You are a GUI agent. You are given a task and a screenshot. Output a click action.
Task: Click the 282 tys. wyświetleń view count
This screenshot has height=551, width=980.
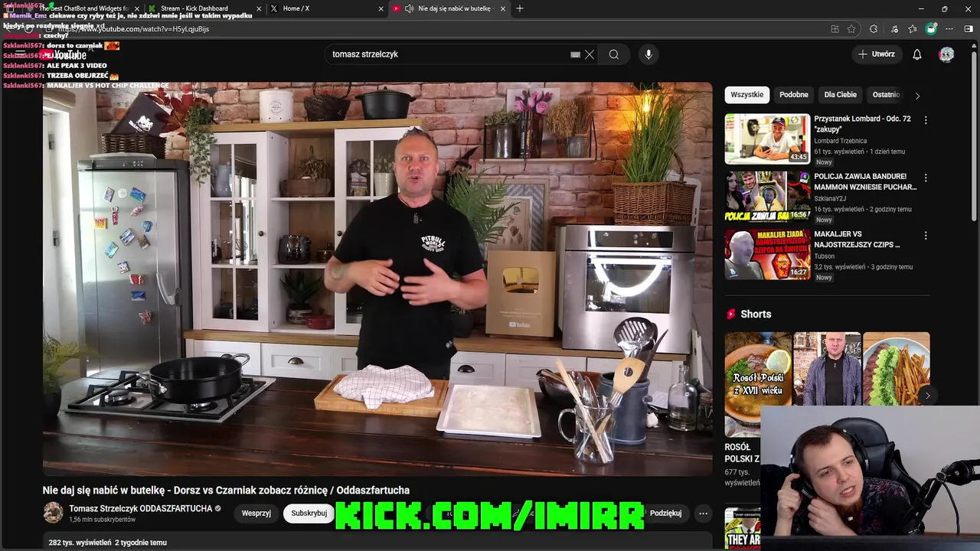tap(80, 543)
